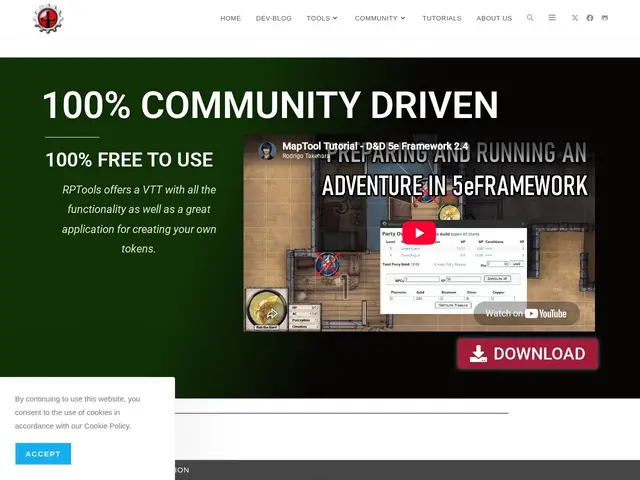Click the '100% COMMUNITY DRIVEN' heading
Viewport: 640px width, 480px height.
coord(270,105)
